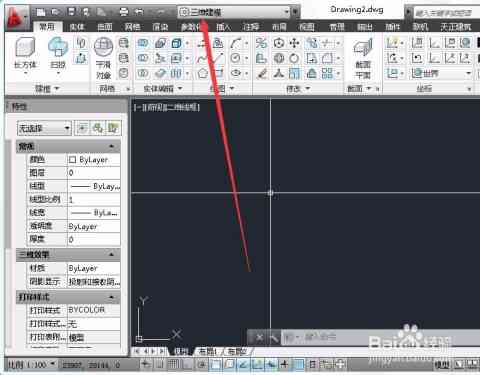Viewport: 480px width, 375px height.
Task: Toggle grid display in status bar
Action: click(x=173, y=364)
